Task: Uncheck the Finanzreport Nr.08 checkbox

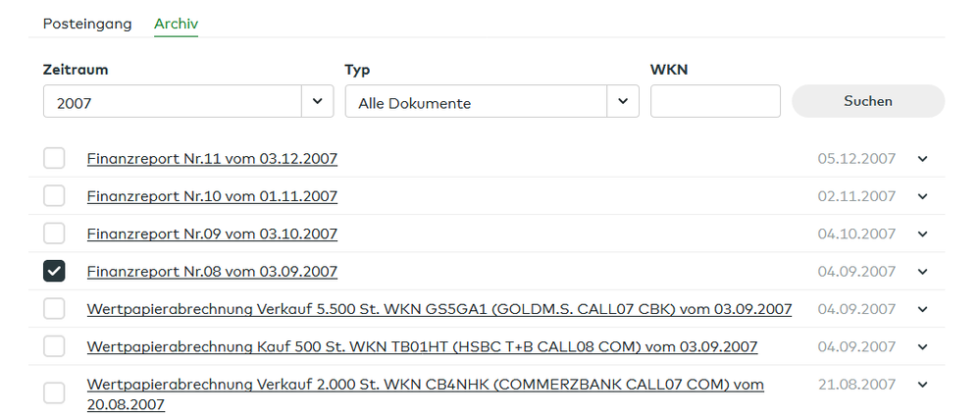Action: pyautogui.click(x=54, y=272)
